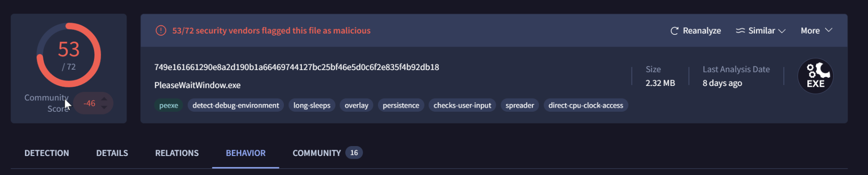
Task: Switch to the DETECTION tab
Action: tap(47, 153)
